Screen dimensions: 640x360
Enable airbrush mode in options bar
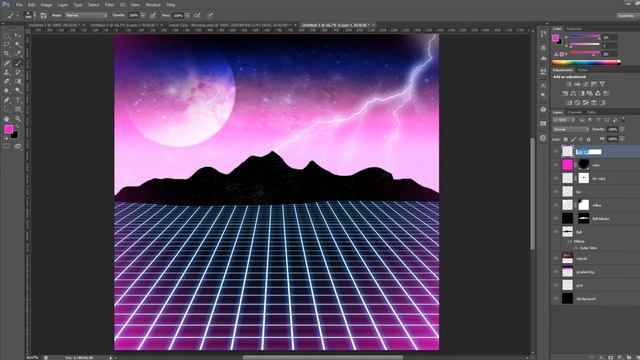pyautogui.click(x=197, y=16)
